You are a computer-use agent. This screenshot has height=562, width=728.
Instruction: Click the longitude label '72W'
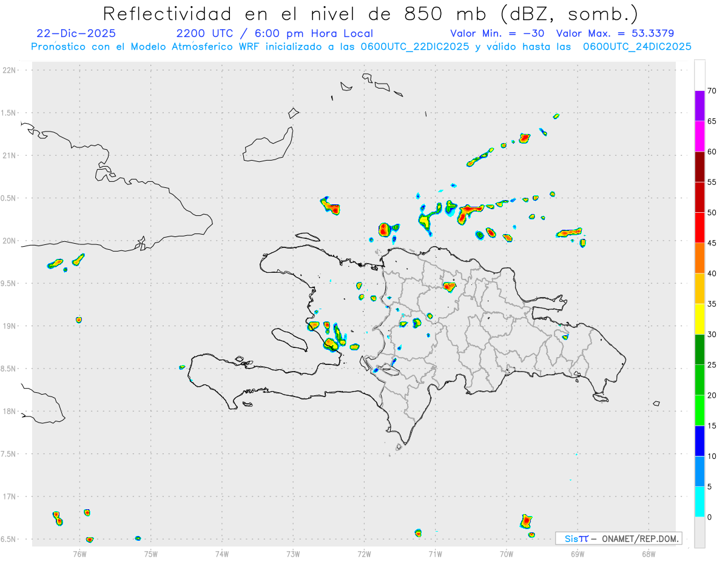tap(364, 554)
